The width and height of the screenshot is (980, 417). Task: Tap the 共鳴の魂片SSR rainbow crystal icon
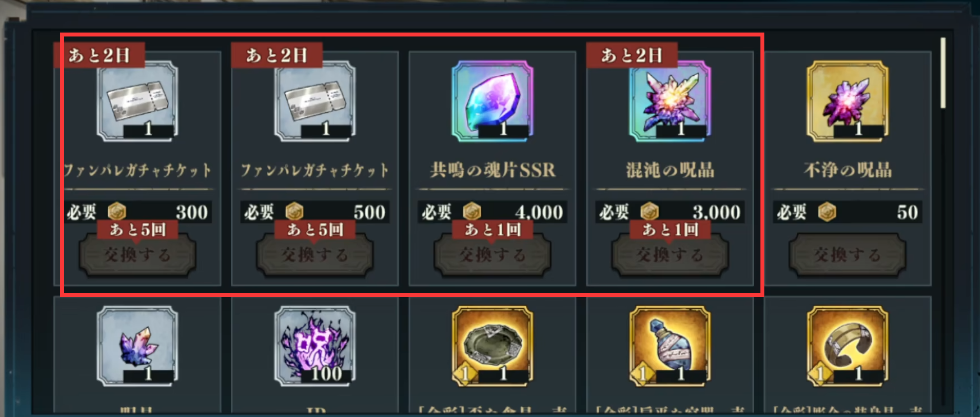point(493,101)
